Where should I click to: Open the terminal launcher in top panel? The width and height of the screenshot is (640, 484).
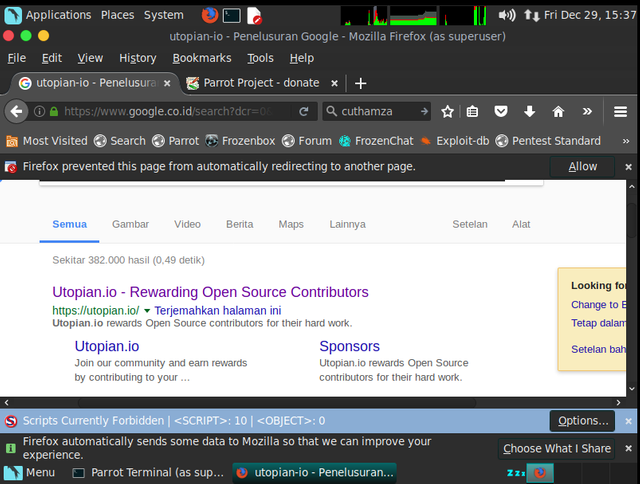tap(231, 16)
